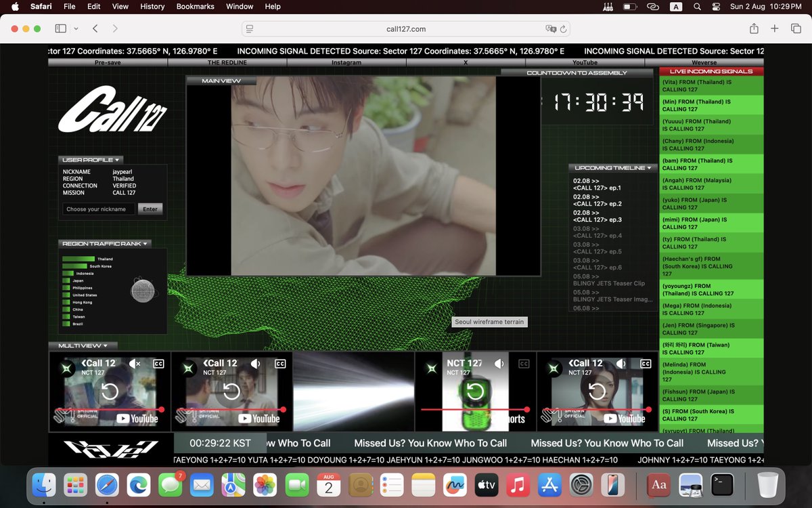The height and width of the screenshot is (508, 812).
Task: Toggle captions on second multi-view video
Action: (x=280, y=364)
